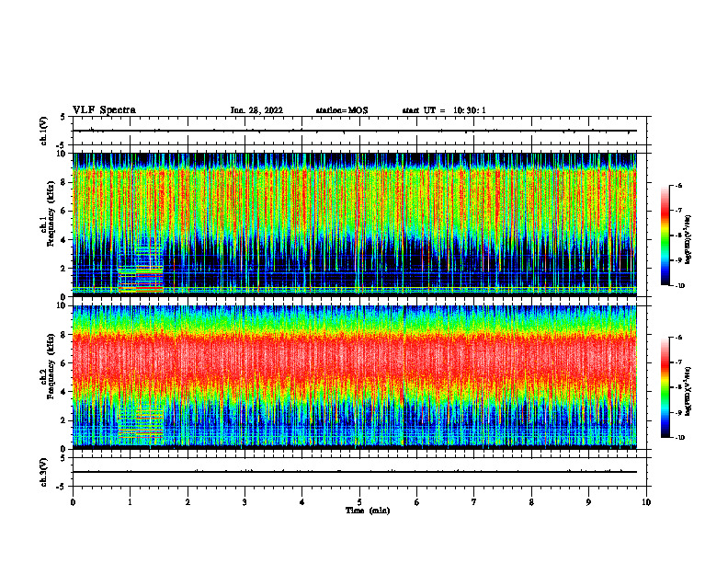Click the ch.2 colorbar log(PSD) unit label
The width and height of the screenshot is (728, 563).
(x=688, y=392)
